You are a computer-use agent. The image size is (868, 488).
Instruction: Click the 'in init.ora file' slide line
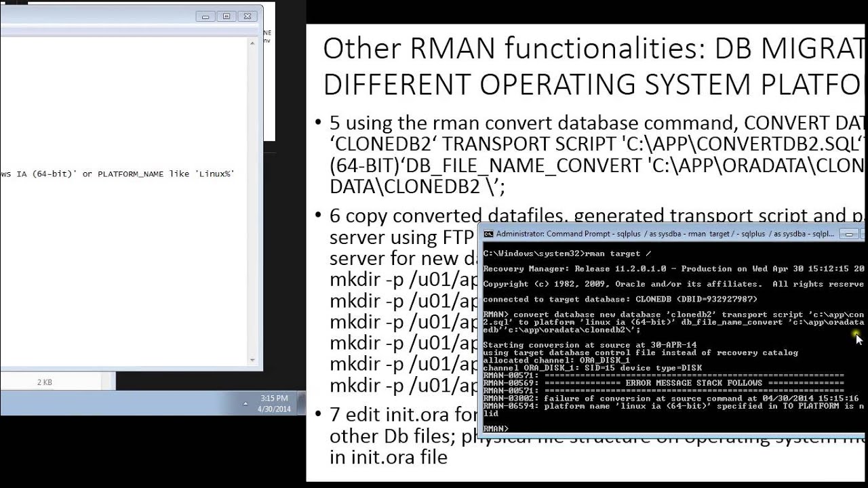click(389, 457)
